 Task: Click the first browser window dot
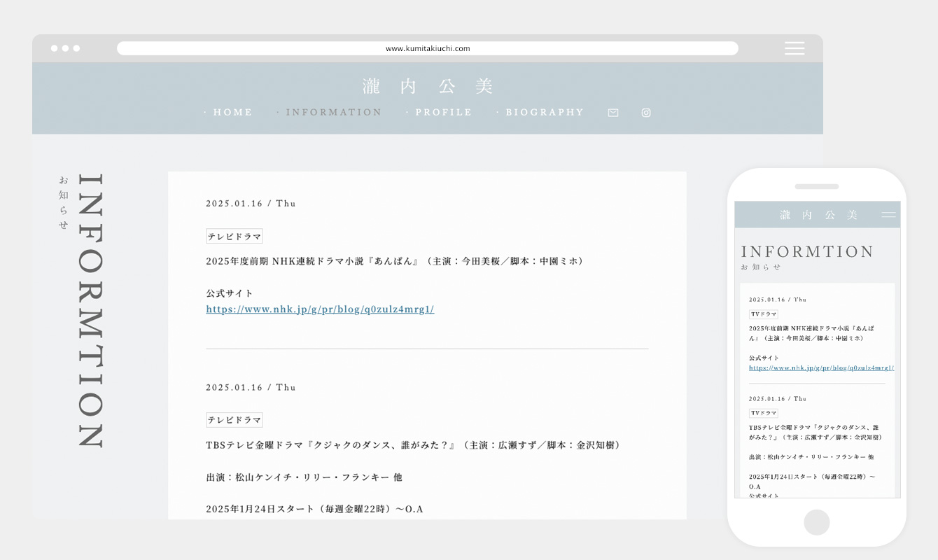[55, 48]
